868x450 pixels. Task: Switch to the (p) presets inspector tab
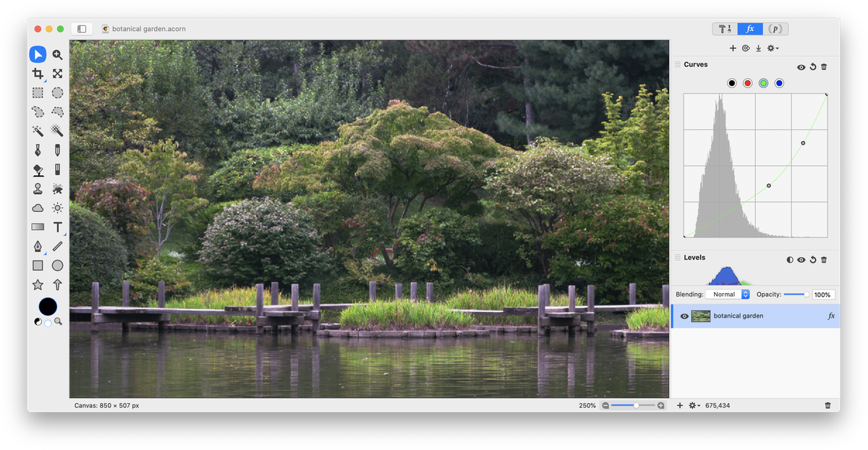(775, 29)
